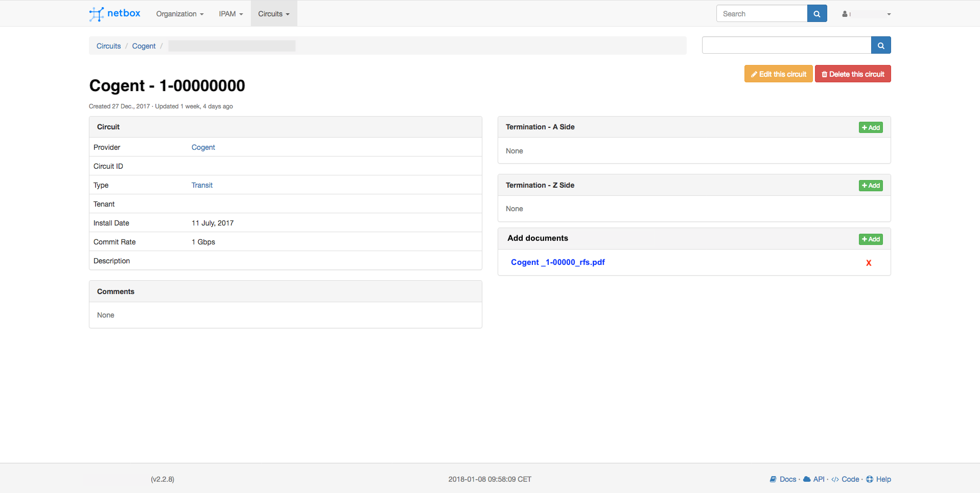Click the footer timestamp 2018-01-08 09:58:09 CET
The height and width of the screenshot is (493, 980).
tap(490, 479)
